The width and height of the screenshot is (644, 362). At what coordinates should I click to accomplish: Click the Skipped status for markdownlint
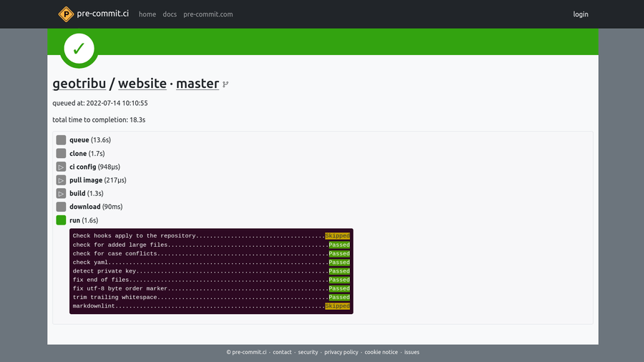[x=337, y=306]
